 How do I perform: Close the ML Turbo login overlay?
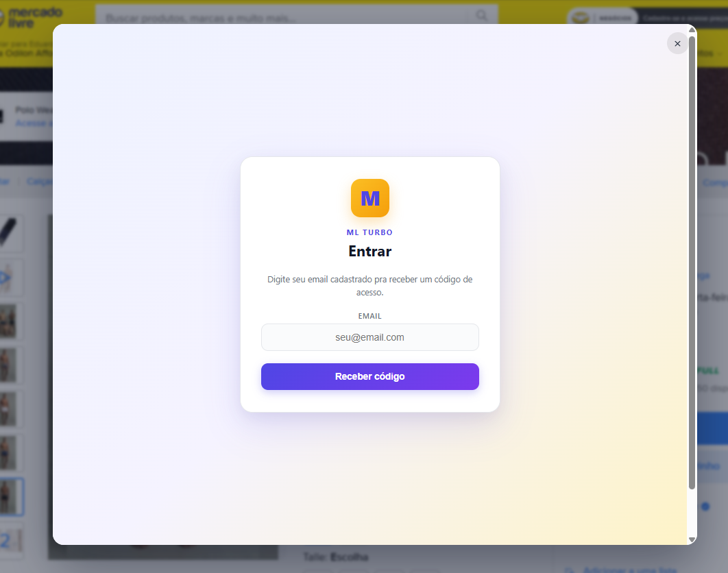(x=677, y=43)
